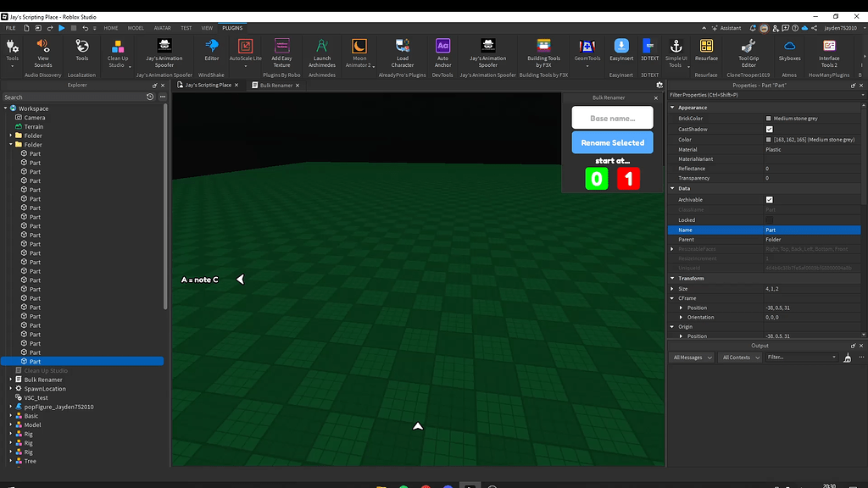
Task: Toggle the Locked checkbox
Action: pyautogui.click(x=770, y=220)
